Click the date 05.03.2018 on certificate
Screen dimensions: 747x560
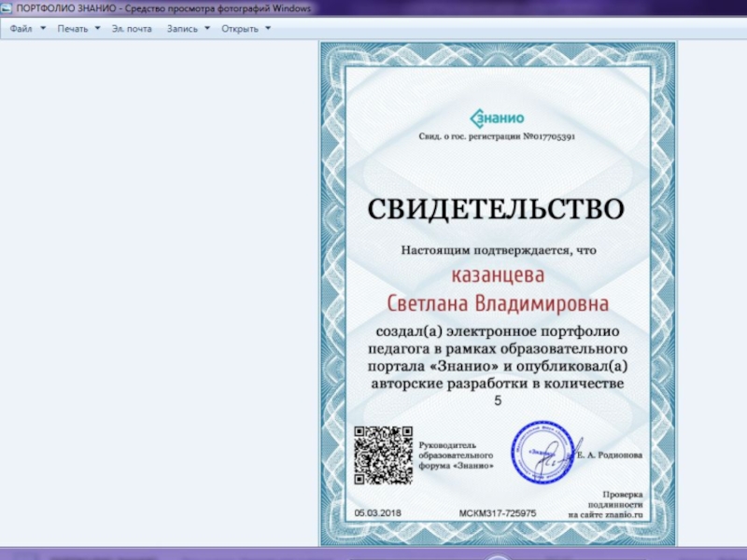tap(380, 513)
